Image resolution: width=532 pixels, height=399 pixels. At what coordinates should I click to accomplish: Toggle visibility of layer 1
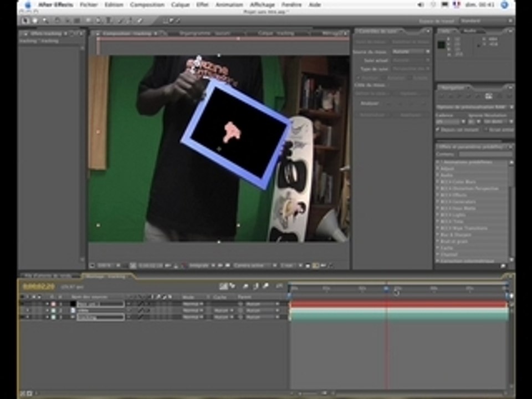tap(28, 304)
